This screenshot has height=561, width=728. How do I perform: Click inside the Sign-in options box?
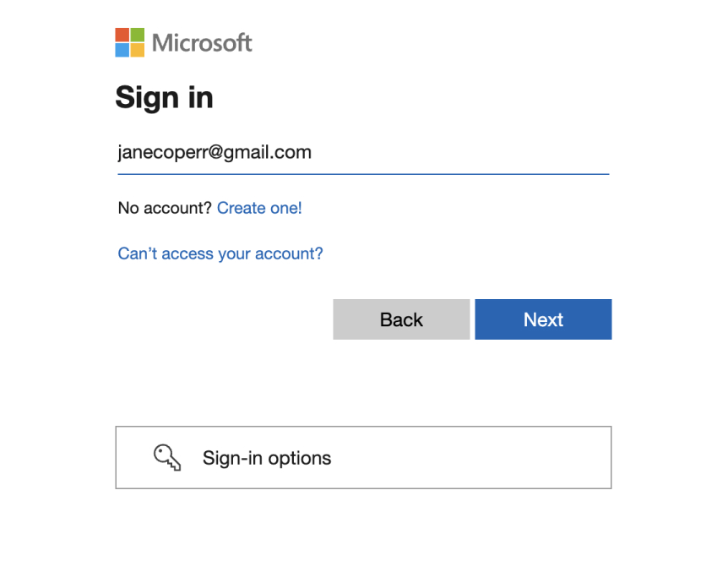coord(363,457)
